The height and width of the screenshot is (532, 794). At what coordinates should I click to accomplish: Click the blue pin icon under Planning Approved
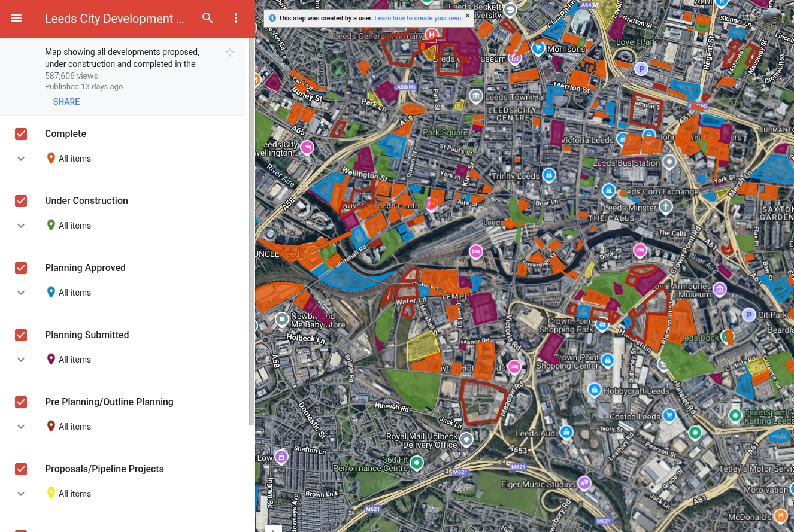pos(51,293)
